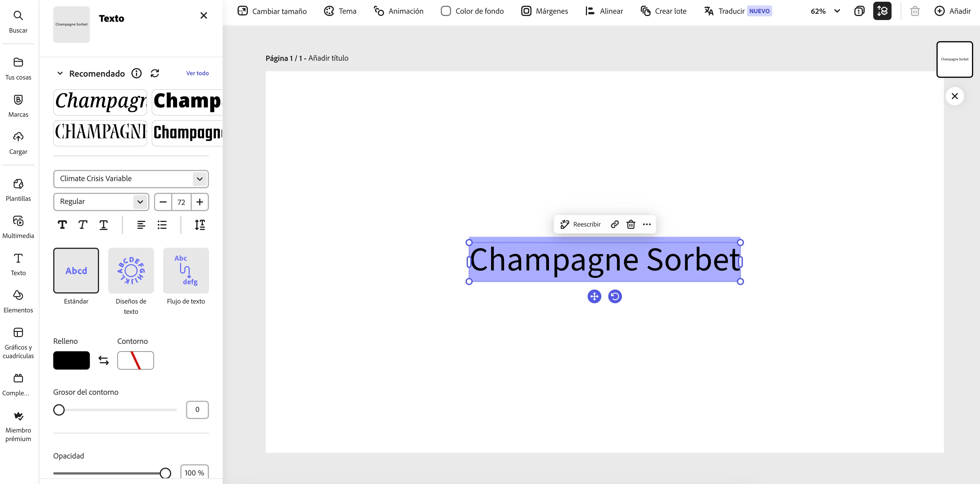The width and height of the screenshot is (980, 484).
Task: Click the text alignment icon
Action: click(141, 225)
